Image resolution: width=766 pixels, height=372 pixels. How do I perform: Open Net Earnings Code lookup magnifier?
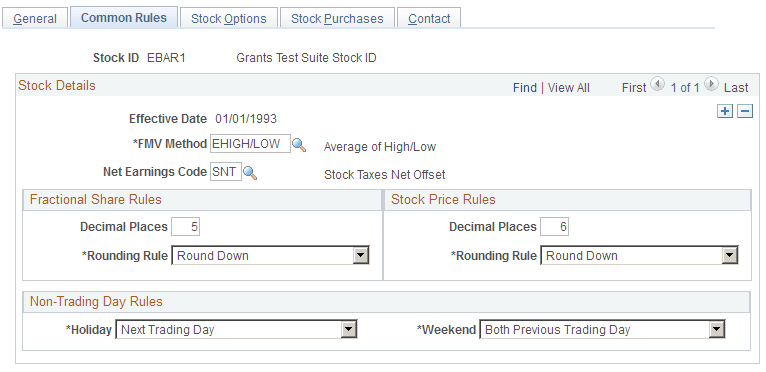tap(250, 173)
